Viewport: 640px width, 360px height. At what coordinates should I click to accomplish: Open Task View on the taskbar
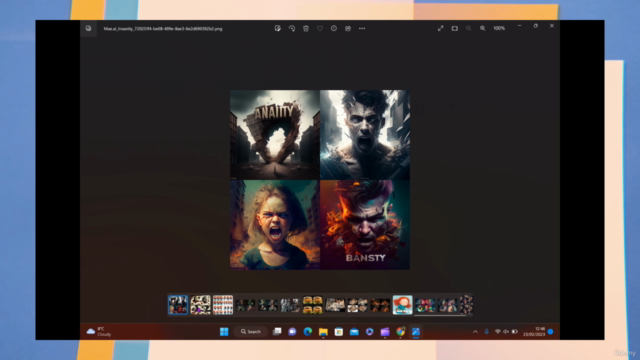tap(277, 331)
